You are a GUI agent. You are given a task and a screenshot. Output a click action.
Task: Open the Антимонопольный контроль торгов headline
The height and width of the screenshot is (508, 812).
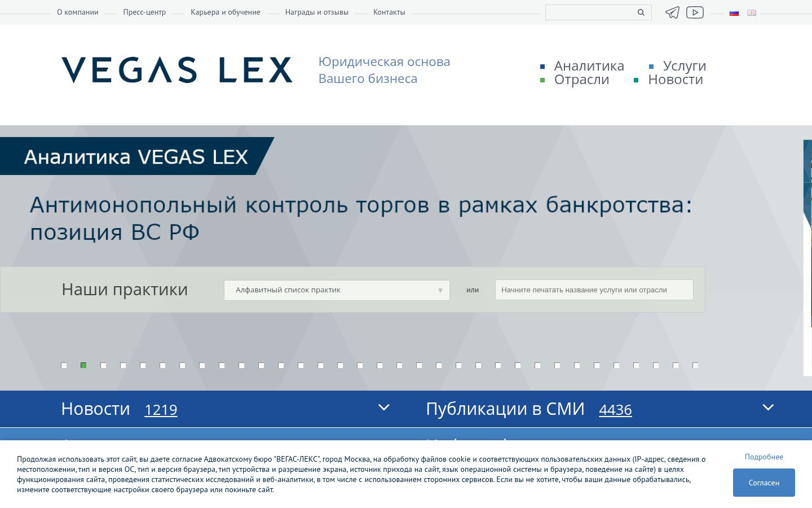(361, 218)
